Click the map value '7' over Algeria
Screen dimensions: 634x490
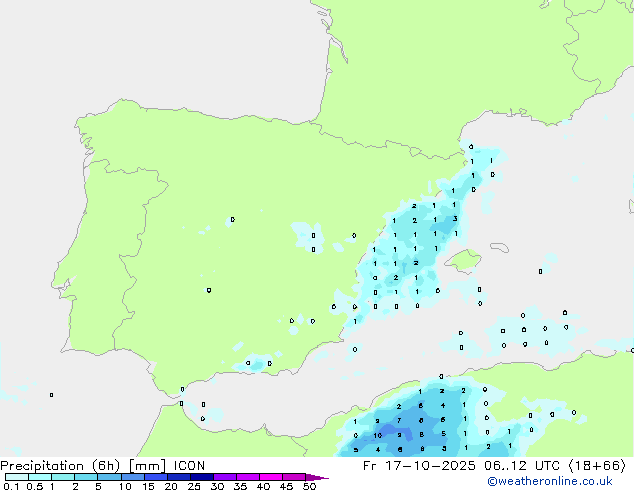pos(399,420)
